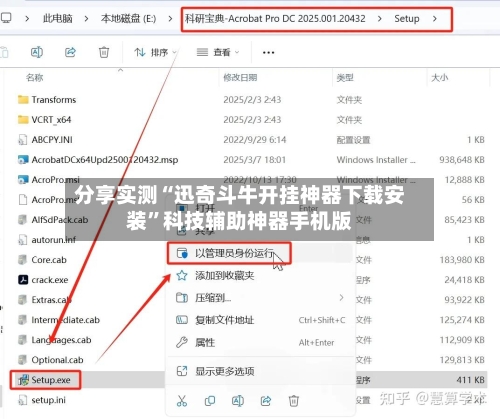Click the 配置设置 type cell
Viewport: 500px width, 419px height.
pyautogui.click(x=353, y=140)
